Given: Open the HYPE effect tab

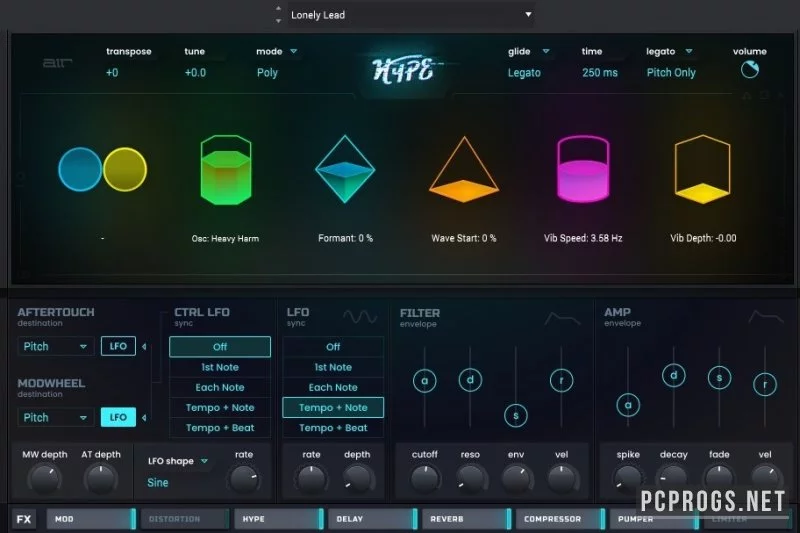Looking at the screenshot, I should tap(279, 519).
